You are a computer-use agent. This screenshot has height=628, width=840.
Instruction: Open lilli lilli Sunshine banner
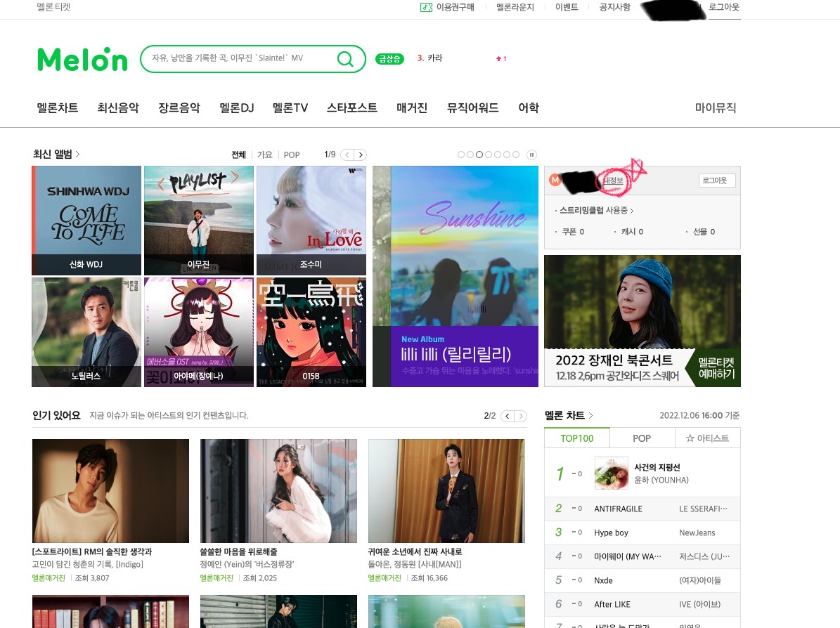pos(455,276)
